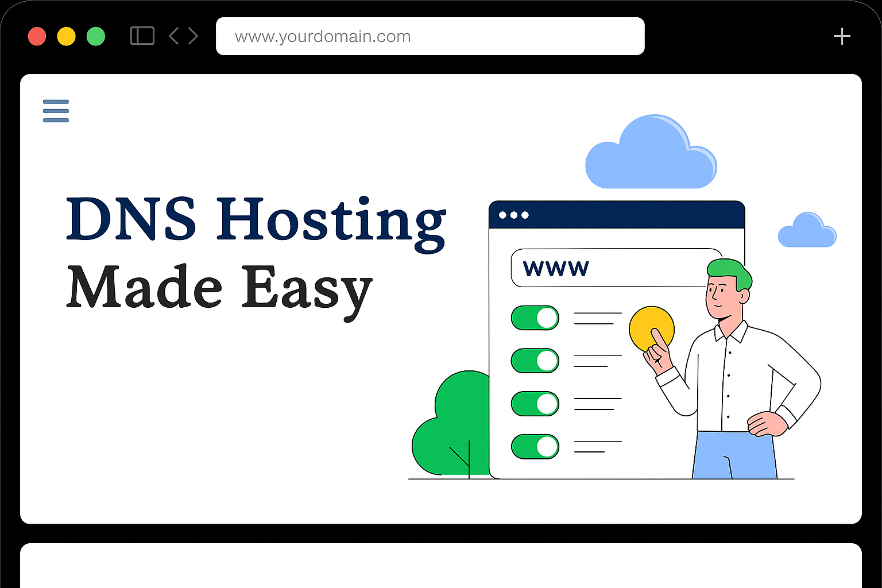Turn off the bottom DNS record toggle

click(535, 446)
